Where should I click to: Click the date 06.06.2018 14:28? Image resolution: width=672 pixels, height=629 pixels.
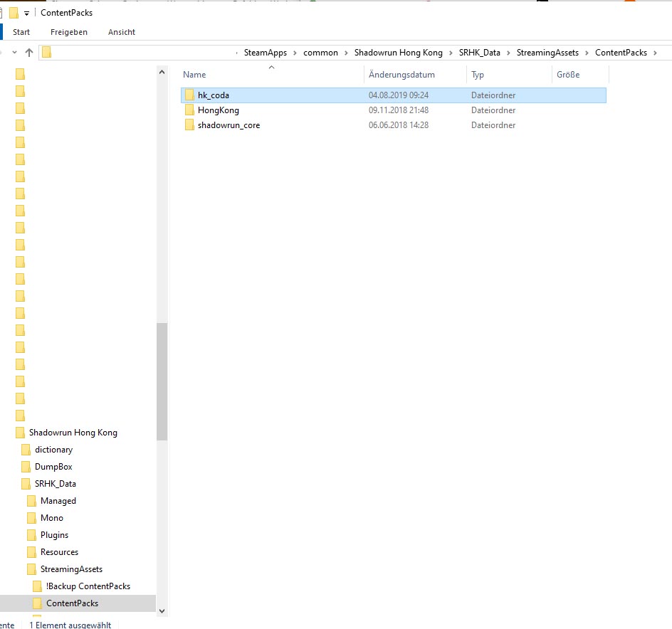coord(399,125)
